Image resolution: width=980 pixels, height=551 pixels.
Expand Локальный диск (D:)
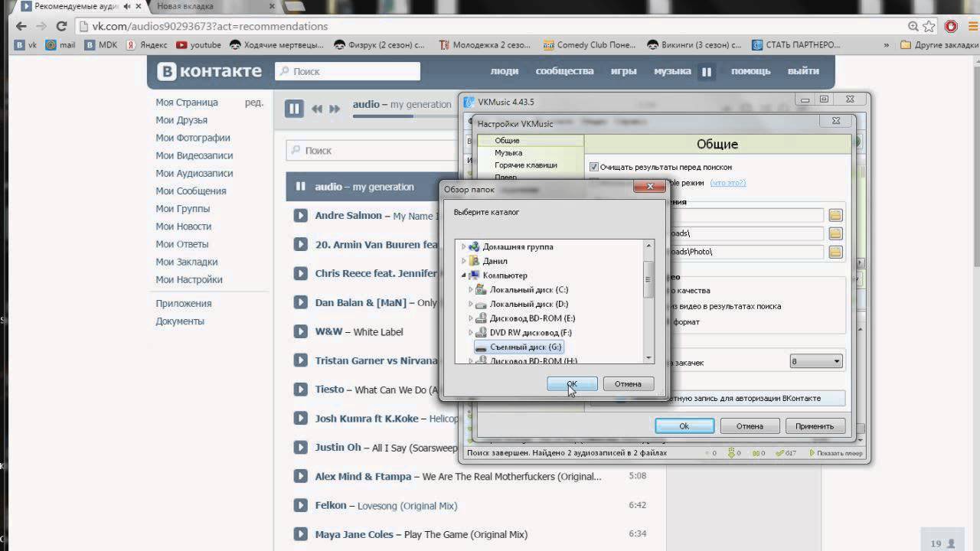click(x=471, y=305)
